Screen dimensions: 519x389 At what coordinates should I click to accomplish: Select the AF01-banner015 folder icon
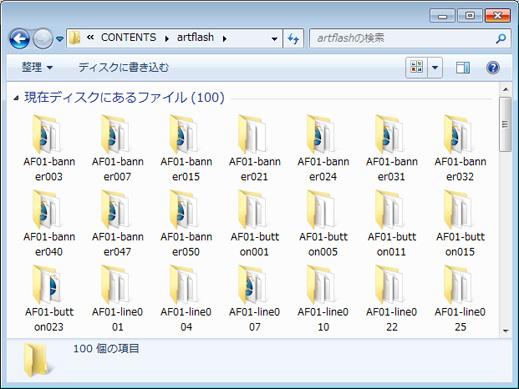tap(184, 134)
